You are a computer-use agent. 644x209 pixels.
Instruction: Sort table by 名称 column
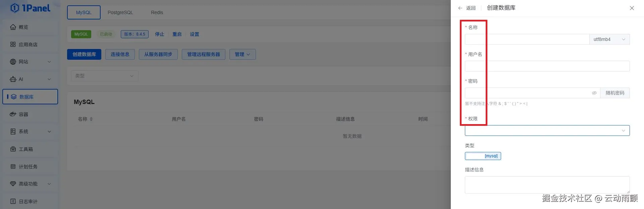pos(91,119)
